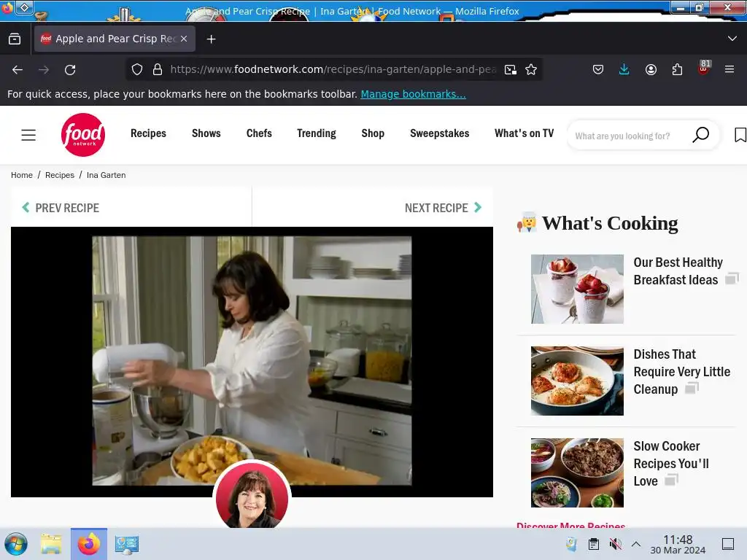Viewport: 747px width, 560px height.
Task: Click the Manage bookmarks link
Action: point(413,94)
